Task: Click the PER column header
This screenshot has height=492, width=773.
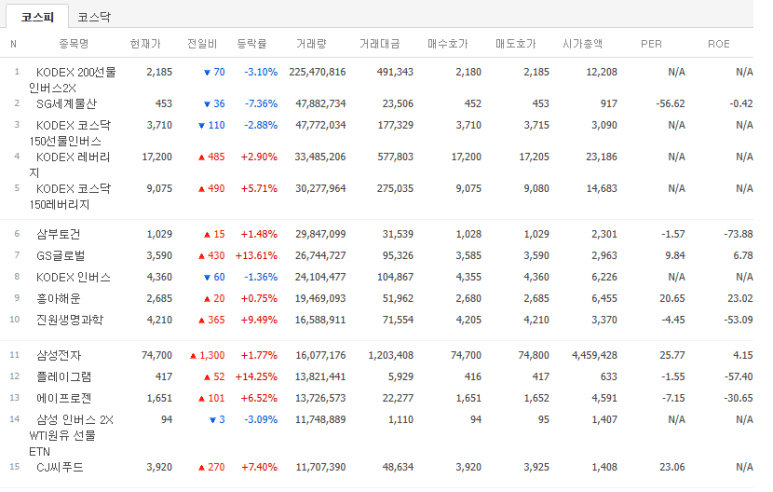Action: [x=651, y=44]
